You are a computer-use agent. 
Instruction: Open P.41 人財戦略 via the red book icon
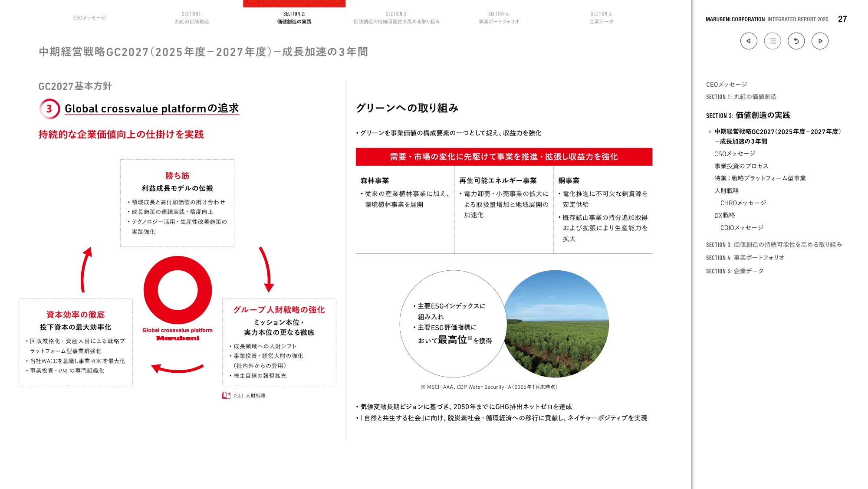pos(226,395)
